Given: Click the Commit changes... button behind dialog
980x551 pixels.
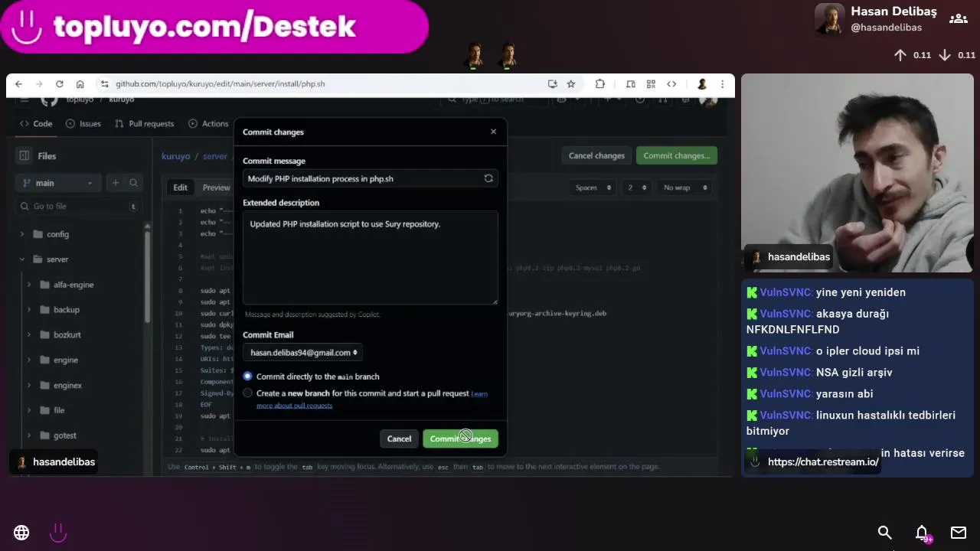Looking at the screenshot, I should pos(677,155).
